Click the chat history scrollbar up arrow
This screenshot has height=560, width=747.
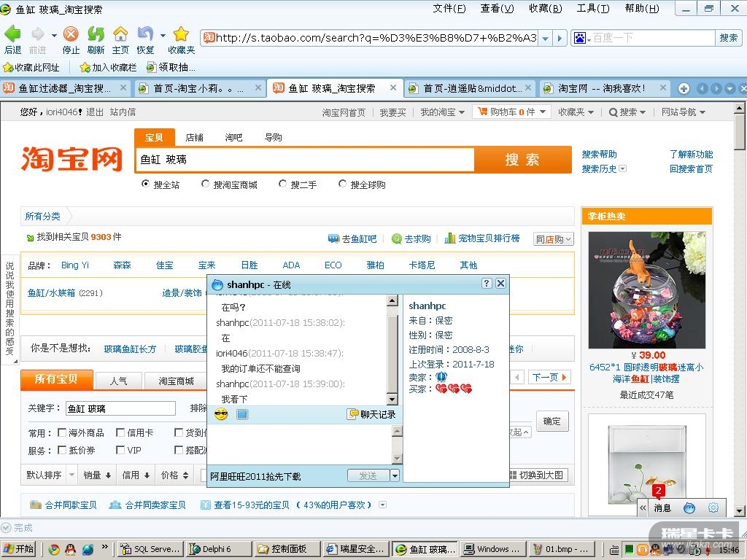(392, 300)
